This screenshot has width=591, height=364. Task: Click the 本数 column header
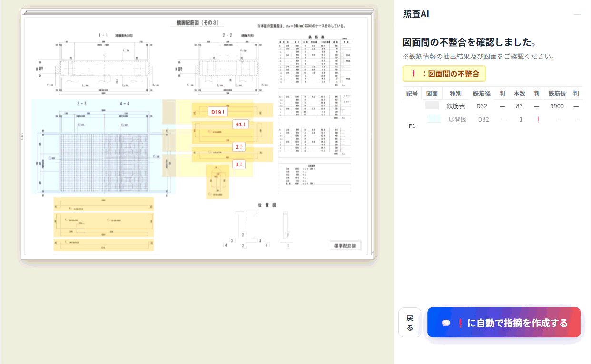[519, 93]
